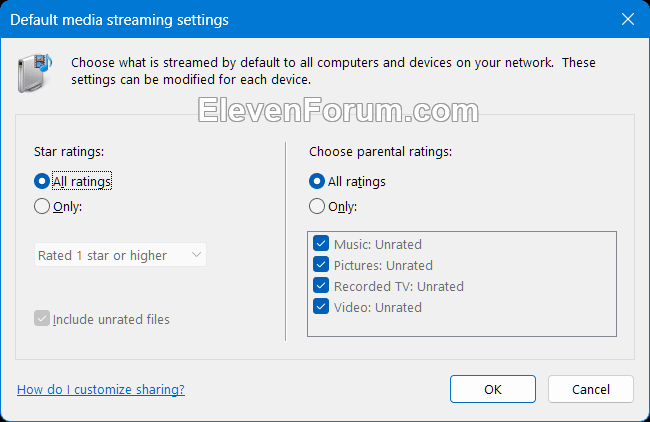The width and height of the screenshot is (650, 422).
Task: Open How do I customize sharing link
Action: click(x=101, y=390)
